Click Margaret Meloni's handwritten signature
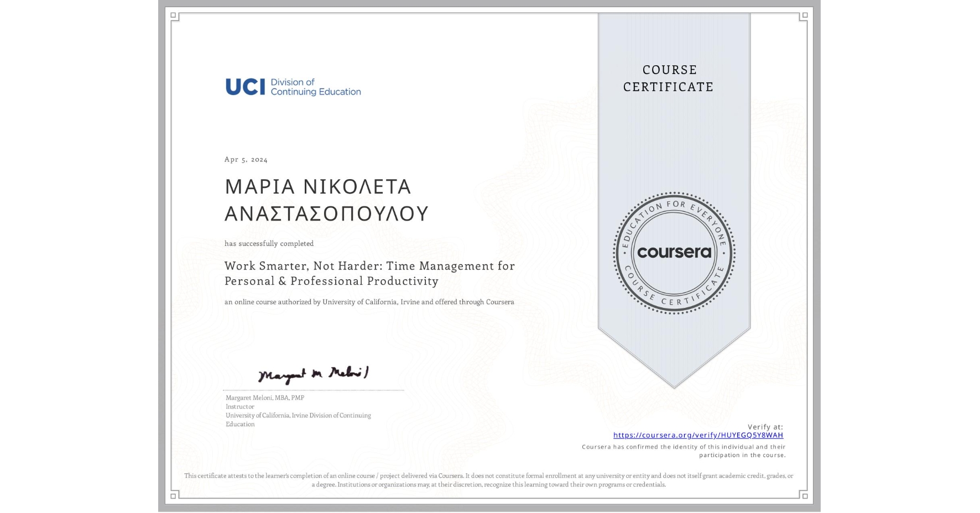Screen dimensions: 980x513 click(314, 374)
